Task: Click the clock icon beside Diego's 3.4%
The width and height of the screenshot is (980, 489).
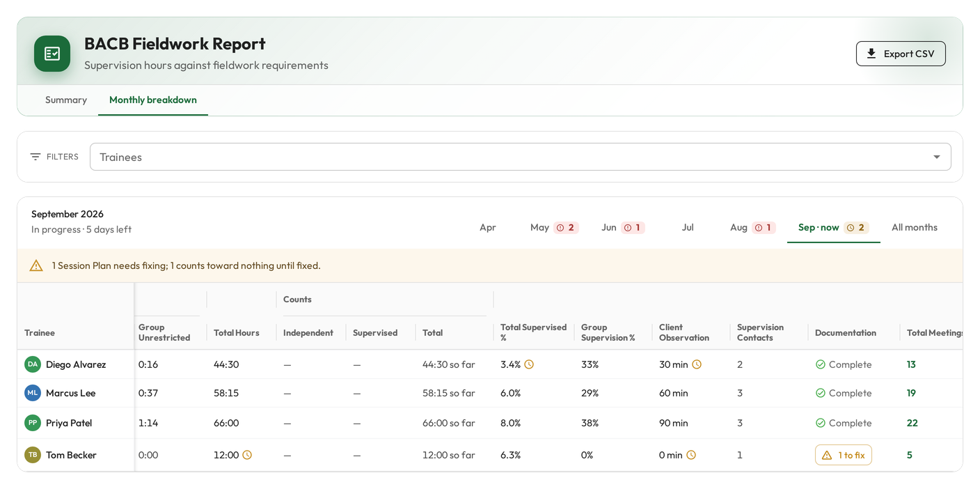Action: tap(529, 364)
